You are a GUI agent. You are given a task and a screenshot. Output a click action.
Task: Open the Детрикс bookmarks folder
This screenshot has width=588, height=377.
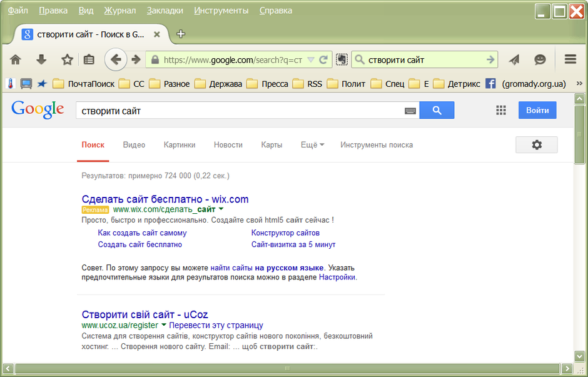[x=457, y=84]
